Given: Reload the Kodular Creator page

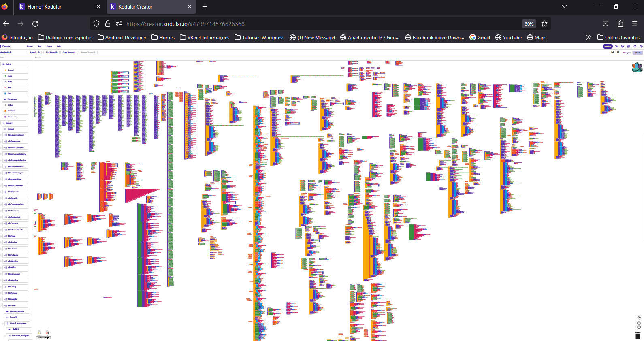Looking at the screenshot, I should 35,24.
